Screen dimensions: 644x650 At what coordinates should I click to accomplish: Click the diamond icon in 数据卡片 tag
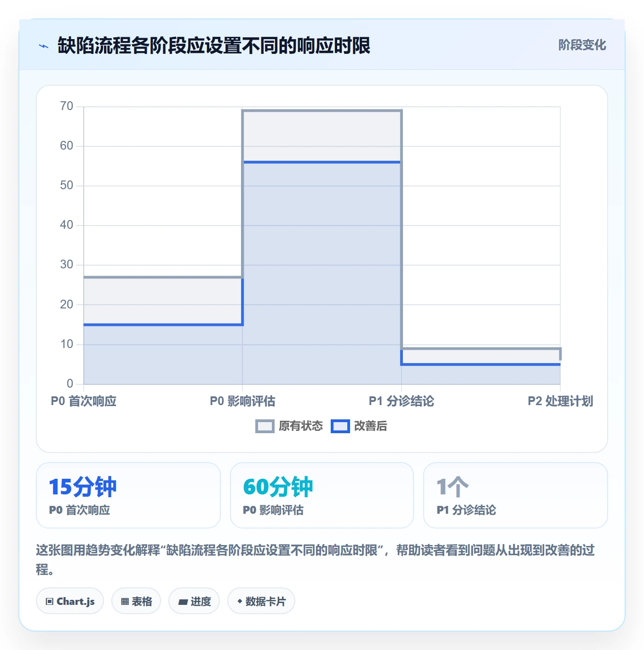pos(240,601)
